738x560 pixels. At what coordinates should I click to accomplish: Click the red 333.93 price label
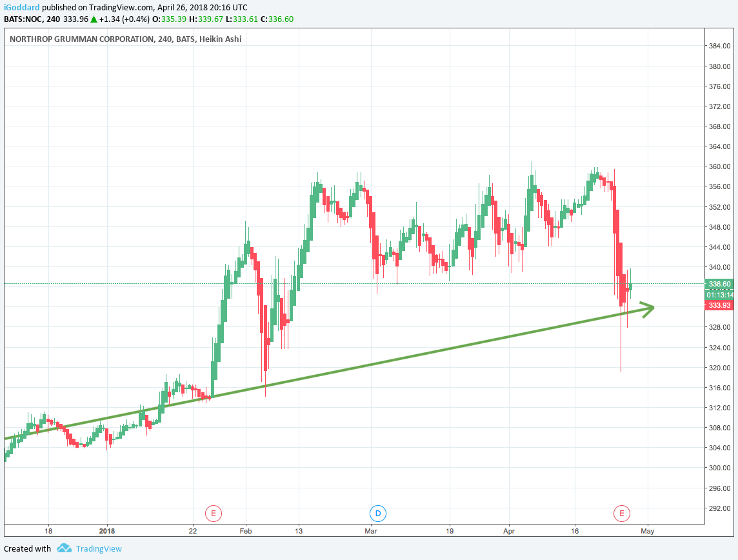[719, 305]
